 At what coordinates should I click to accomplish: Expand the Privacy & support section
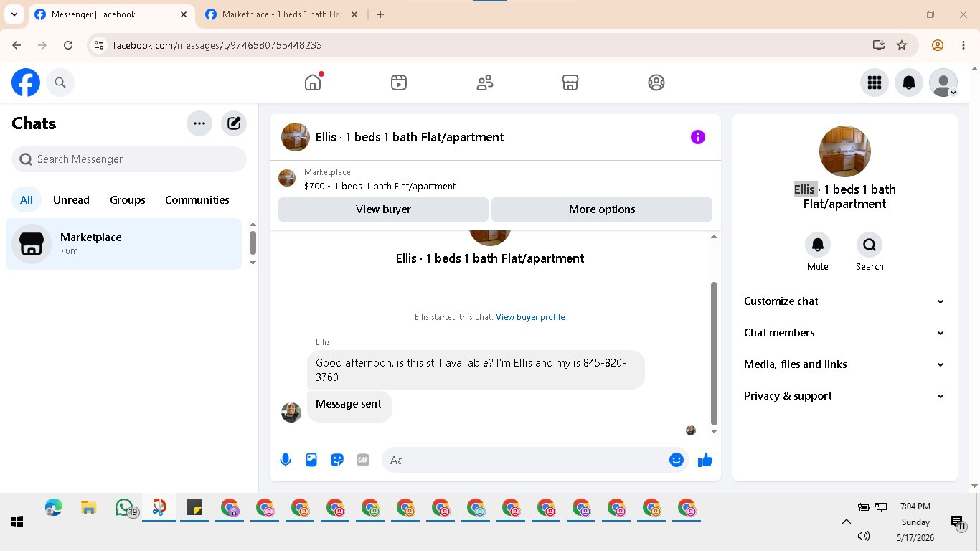pyautogui.click(x=844, y=396)
